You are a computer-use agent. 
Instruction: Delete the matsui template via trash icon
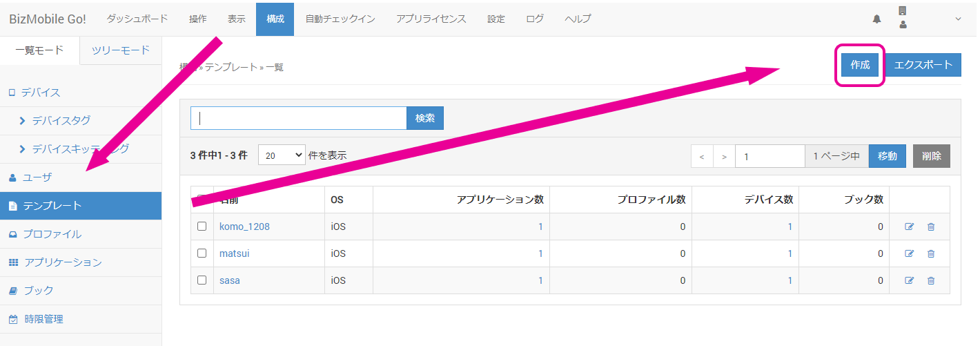click(x=931, y=253)
